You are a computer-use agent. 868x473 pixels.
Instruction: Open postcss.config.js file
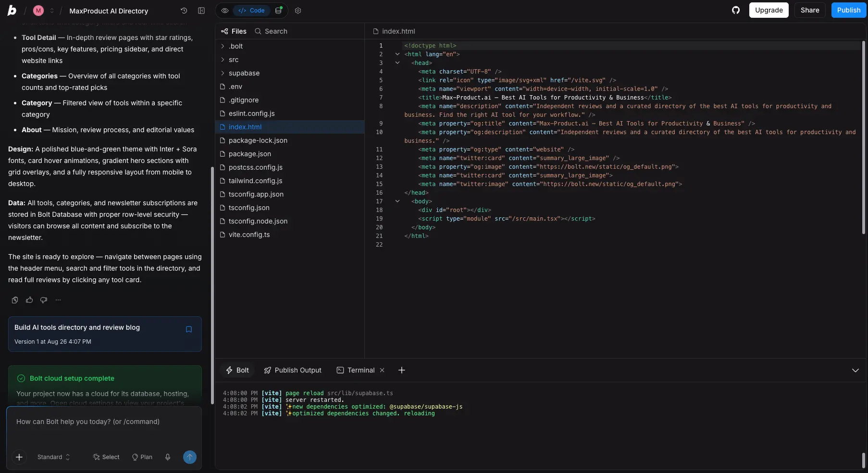290,167
